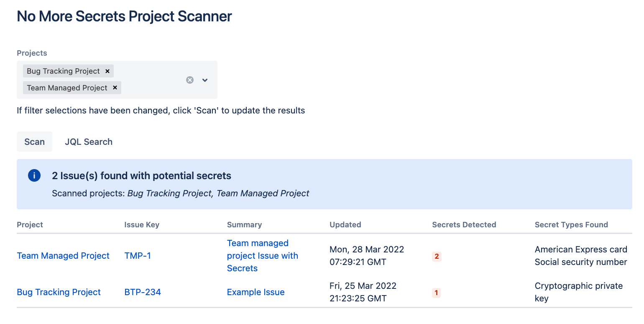This screenshot has width=644, height=324.
Task: Open the Bug Tracking Project link
Action: [59, 292]
